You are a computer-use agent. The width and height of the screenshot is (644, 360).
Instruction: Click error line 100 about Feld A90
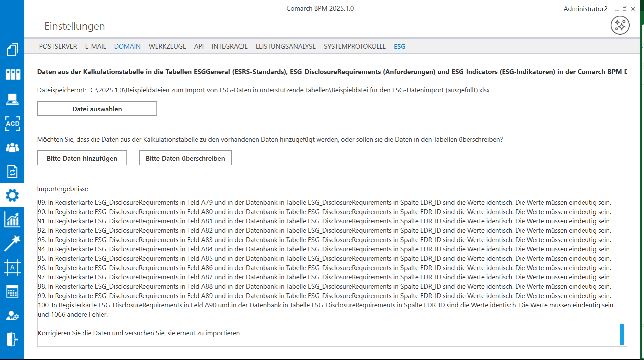coord(326,305)
